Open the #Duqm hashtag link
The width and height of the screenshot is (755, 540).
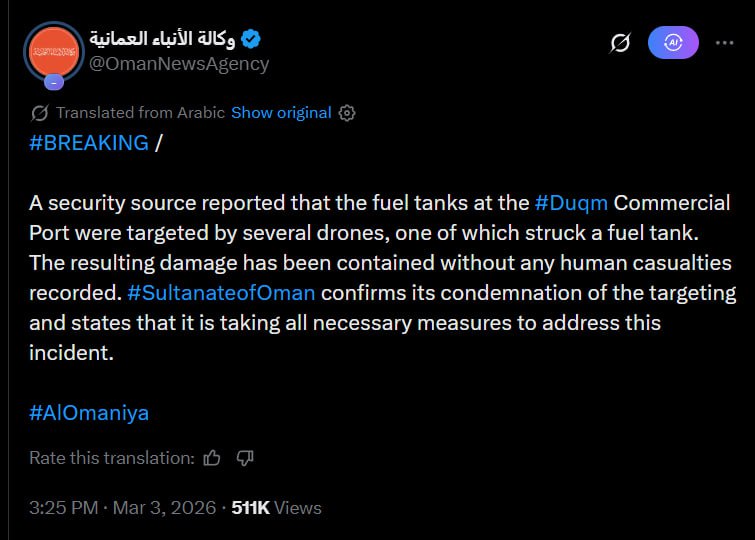571,202
